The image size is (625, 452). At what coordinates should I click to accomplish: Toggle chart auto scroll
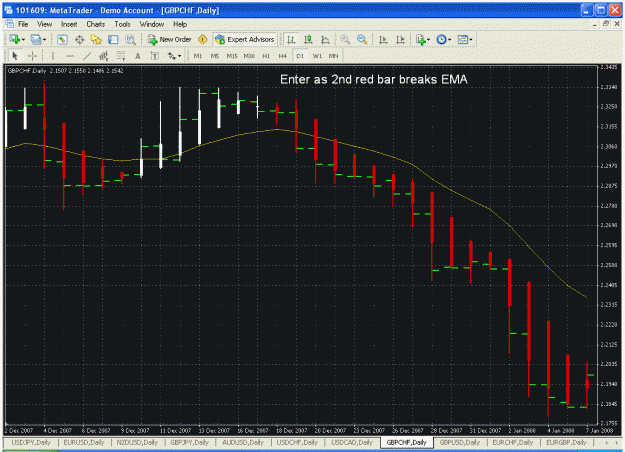[383, 39]
